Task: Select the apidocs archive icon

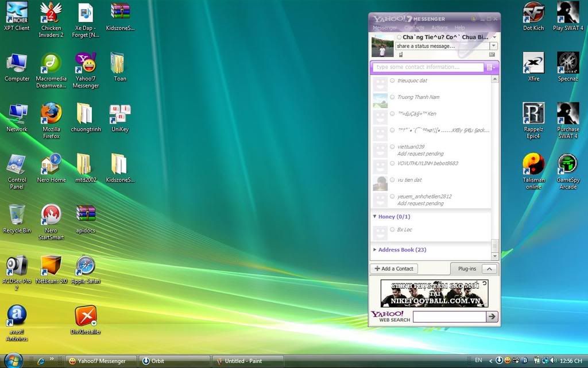Action: (86, 219)
